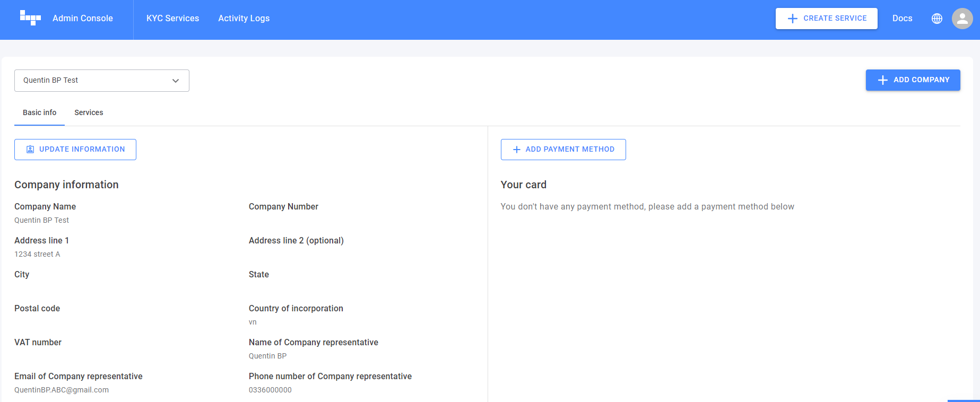This screenshot has width=980, height=402.
Task: Click the address value 1234 street A
Action: 37,254
